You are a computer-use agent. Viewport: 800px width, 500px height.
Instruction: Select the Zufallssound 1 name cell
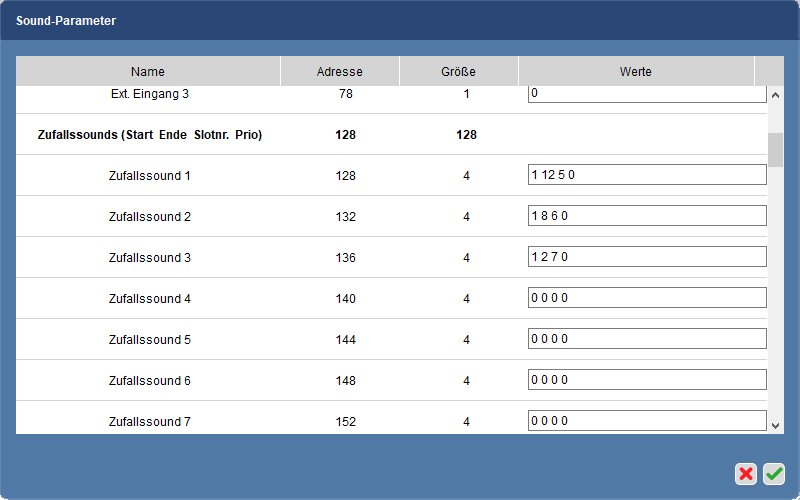point(149,176)
